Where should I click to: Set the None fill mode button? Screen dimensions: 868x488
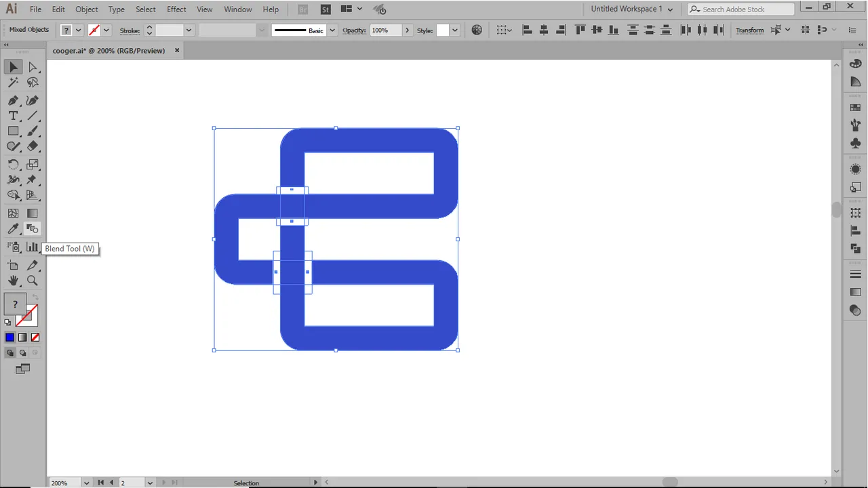click(35, 338)
